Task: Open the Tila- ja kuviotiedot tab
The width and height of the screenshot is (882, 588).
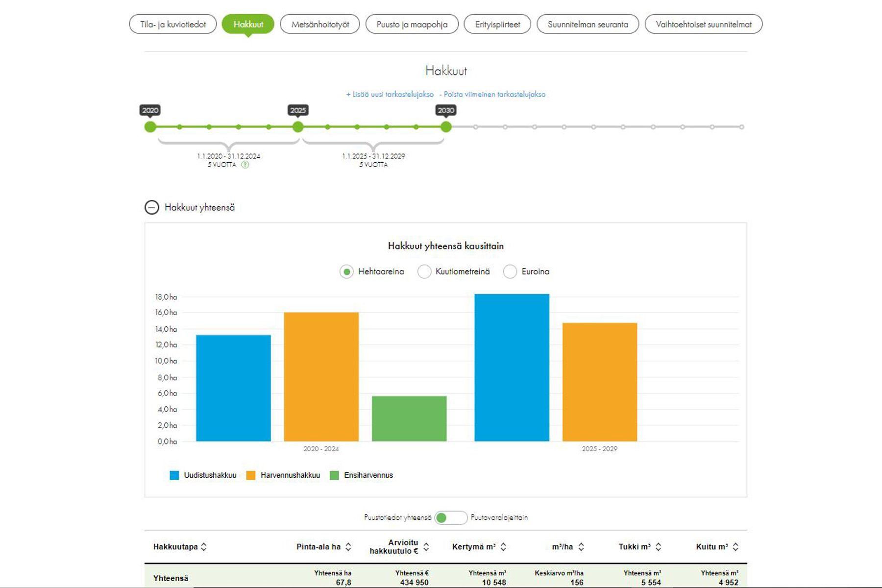Action: pos(173,24)
